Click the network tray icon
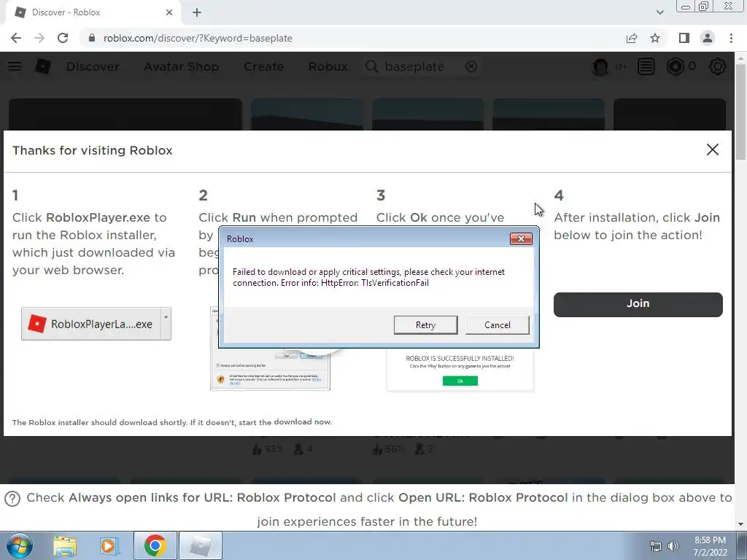Screen dimensions: 747x560 point(656,546)
